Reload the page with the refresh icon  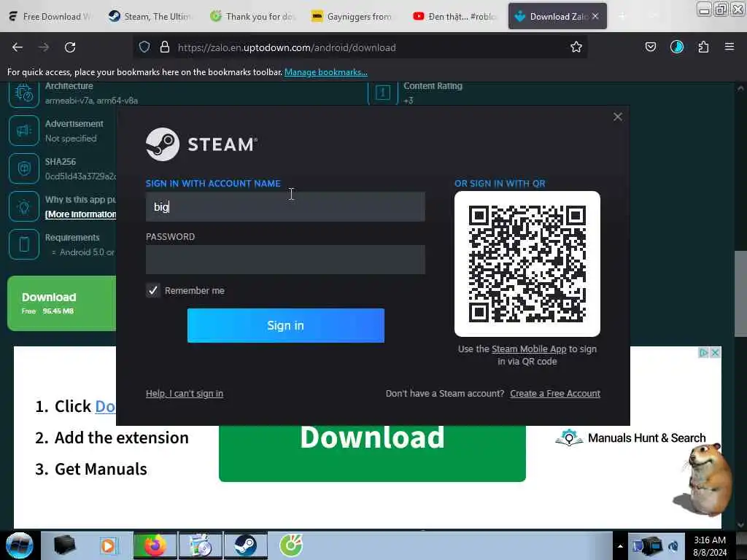[x=70, y=47]
